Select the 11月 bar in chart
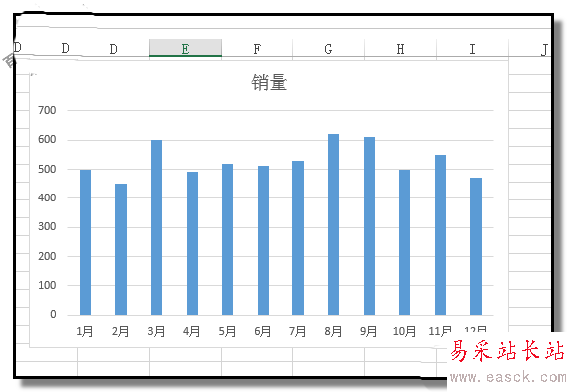The height and width of the screenshot is (392, 567). (440, 235)
